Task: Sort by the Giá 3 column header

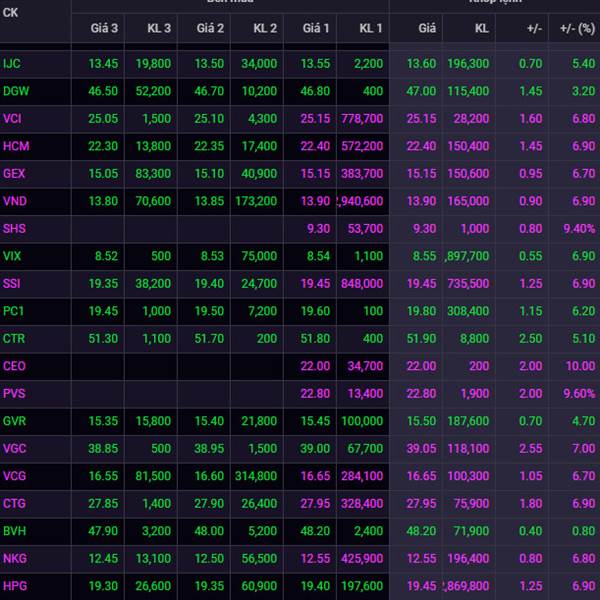Action: coord(104,28)
